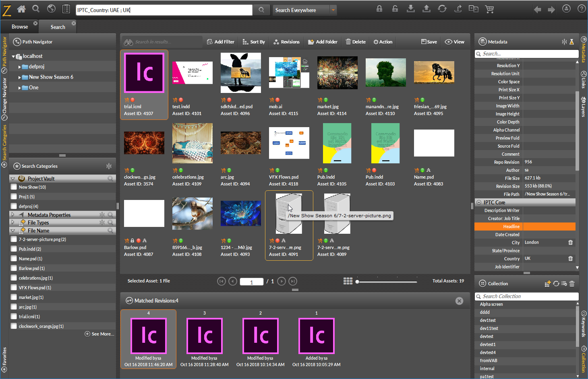Expand the One folder

click(x=19, y=88)
